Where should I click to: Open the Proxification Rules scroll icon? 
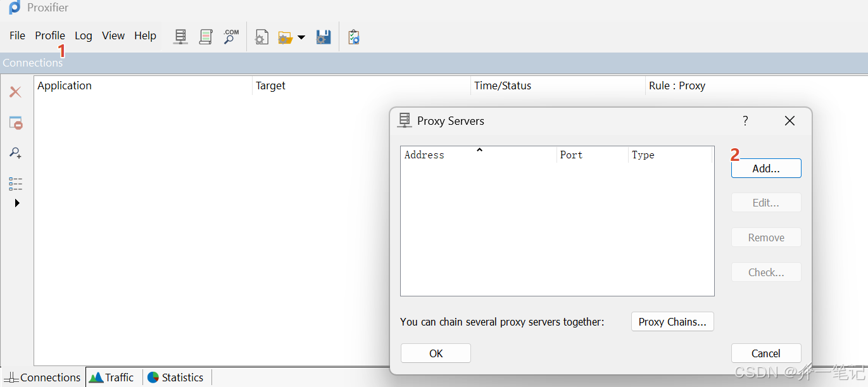coord(206,37)
